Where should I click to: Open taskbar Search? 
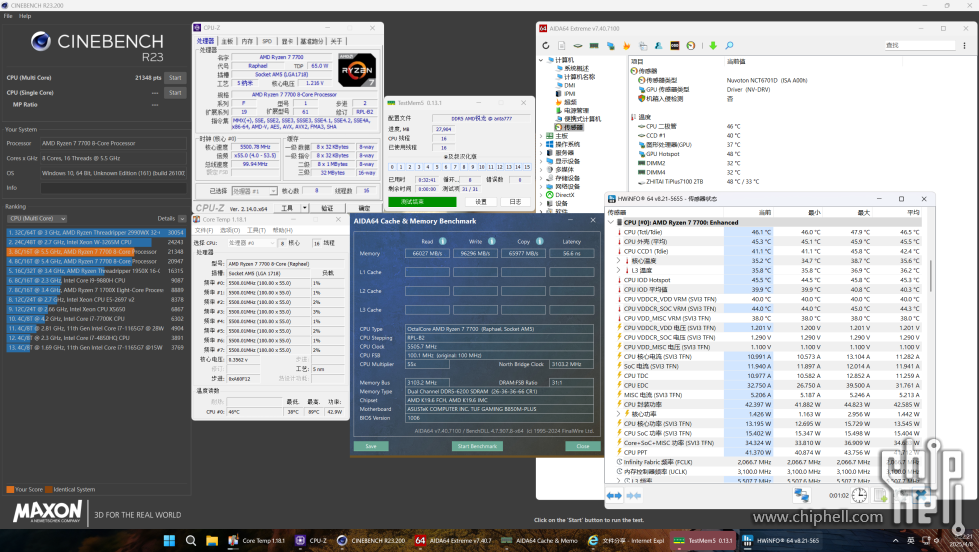pyautogui.click(x=191, y=541)
